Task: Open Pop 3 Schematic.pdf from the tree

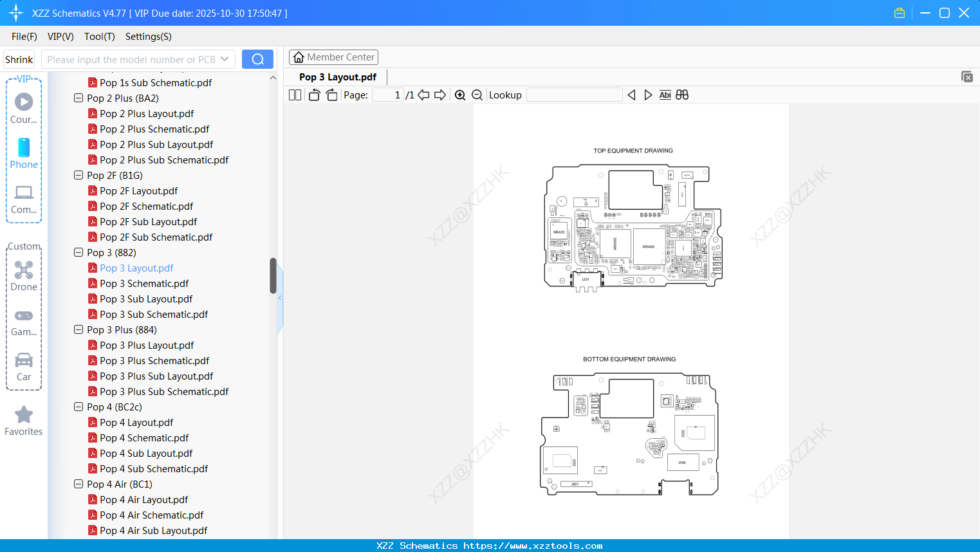Action: pyautogui.click(x=144, y=283)
